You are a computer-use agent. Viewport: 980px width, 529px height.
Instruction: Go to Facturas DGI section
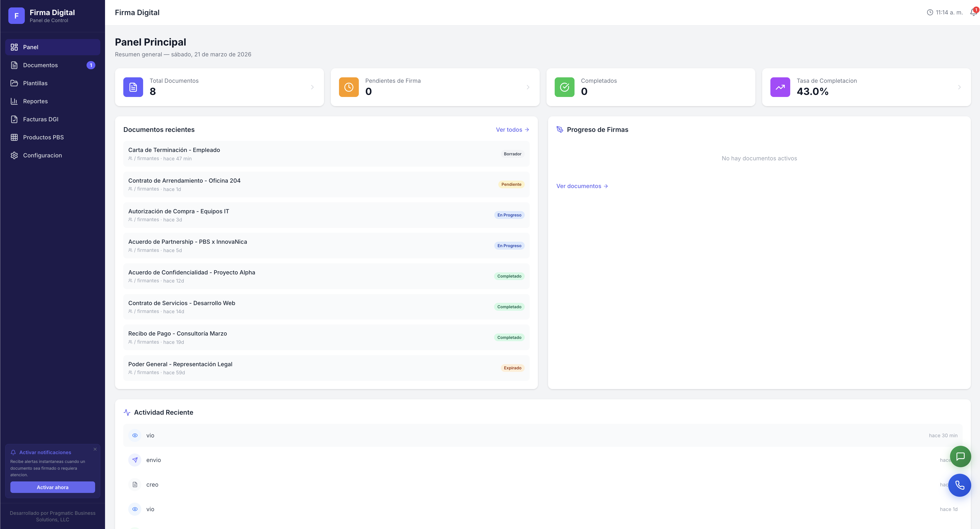41,119
